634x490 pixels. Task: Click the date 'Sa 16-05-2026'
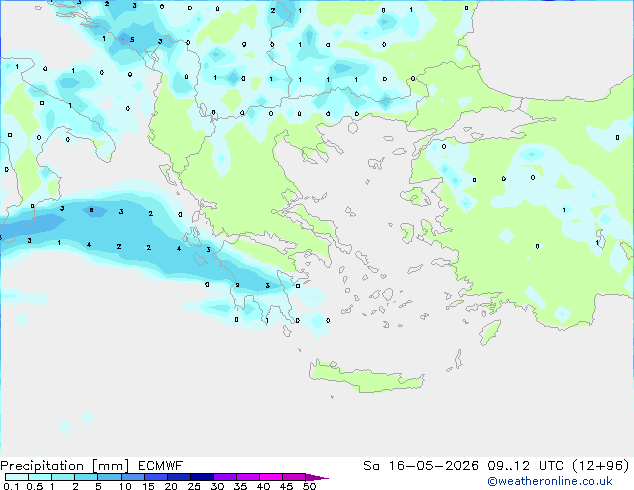pyautogui.click(x=421, y=466)
